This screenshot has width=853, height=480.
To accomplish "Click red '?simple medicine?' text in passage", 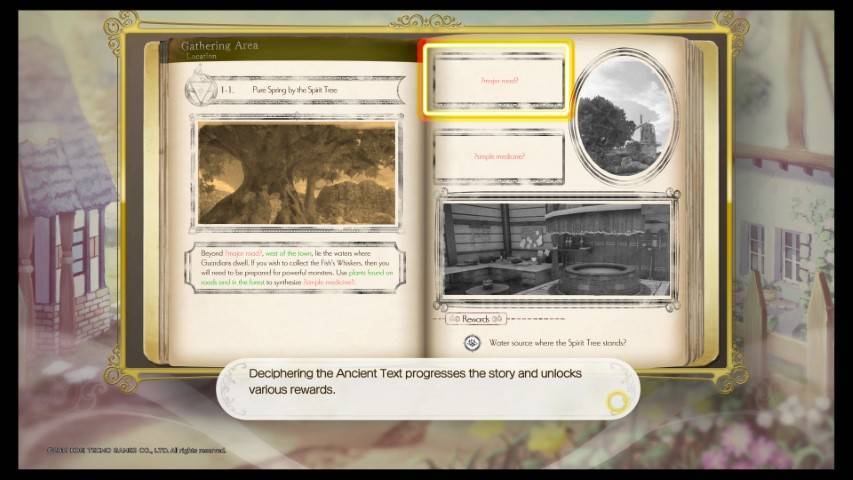I will tap(329, 283).
